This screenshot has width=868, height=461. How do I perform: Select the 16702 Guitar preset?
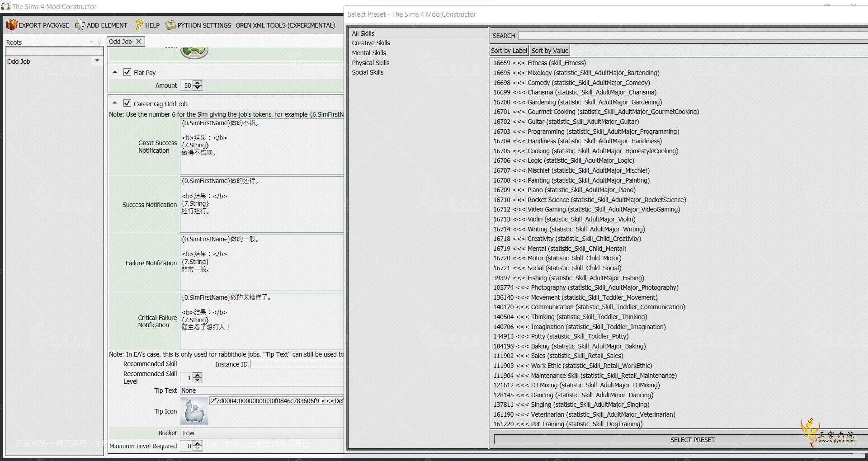tap(566, 122)
